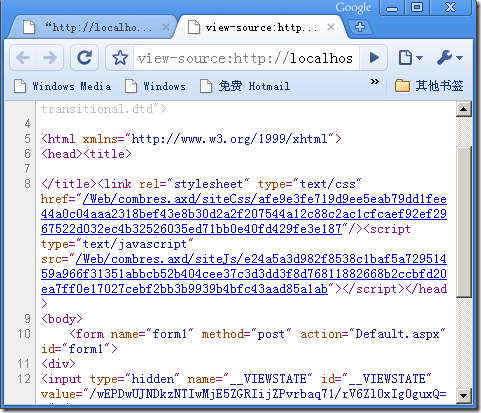Click the <div> tag on line 11
The width and height of the screenshot is (481, 413).
pyautogui.click(x=58, y=364)
